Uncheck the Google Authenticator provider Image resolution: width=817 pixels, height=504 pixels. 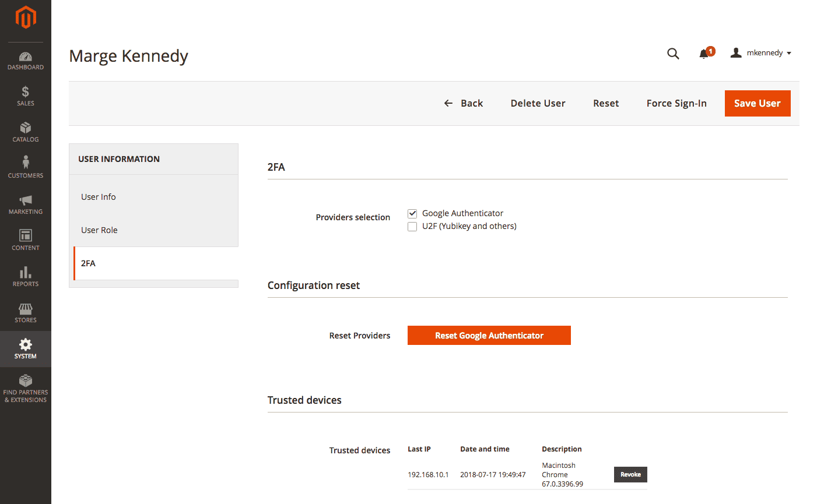[x=412, y=213]
